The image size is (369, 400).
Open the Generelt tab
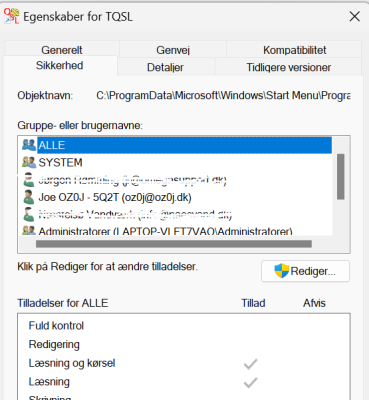click(x=62, y=49)
